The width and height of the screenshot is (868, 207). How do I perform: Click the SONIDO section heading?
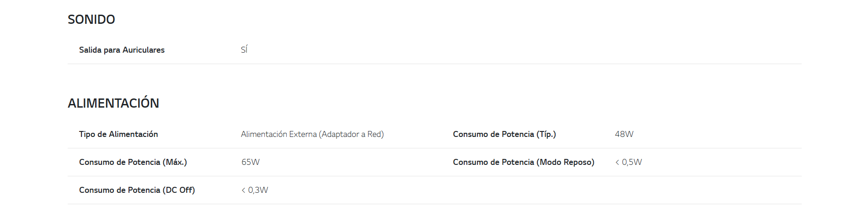coord(91,19)
